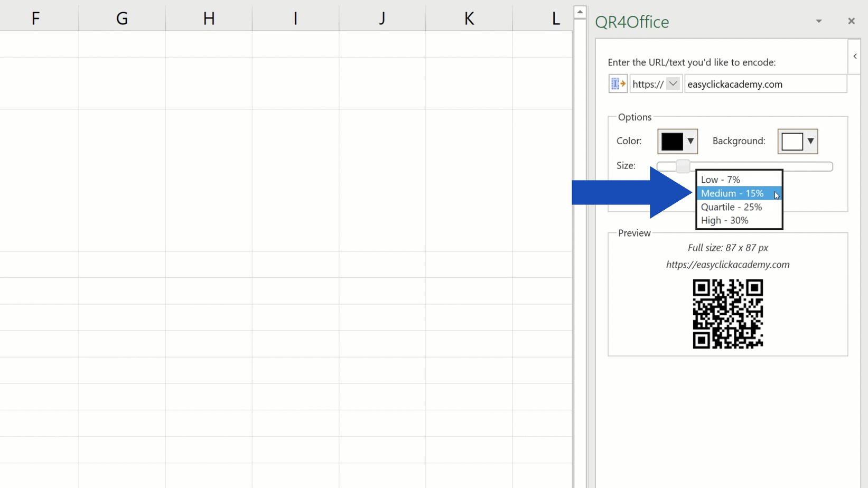Viewport: 868px width, 488px height.
Task: Click the Size slider handle
Action: pos(682,166)
